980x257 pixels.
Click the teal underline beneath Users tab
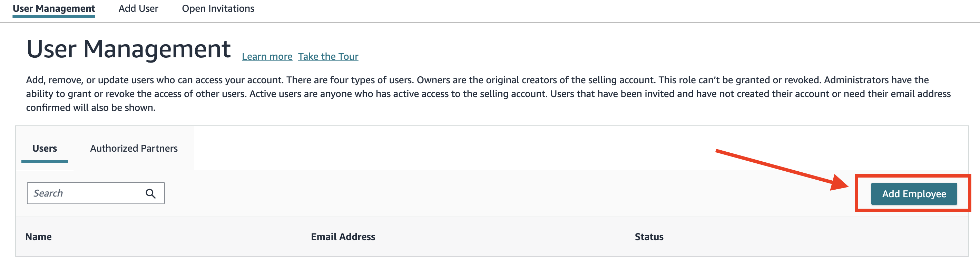coord(45,161)
